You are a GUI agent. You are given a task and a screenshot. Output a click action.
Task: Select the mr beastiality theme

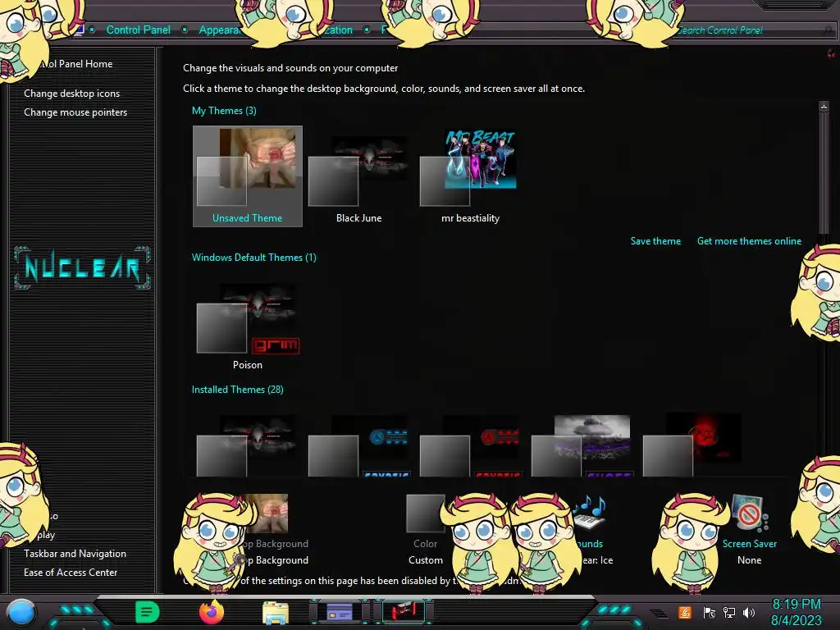[x=470, y=176]
